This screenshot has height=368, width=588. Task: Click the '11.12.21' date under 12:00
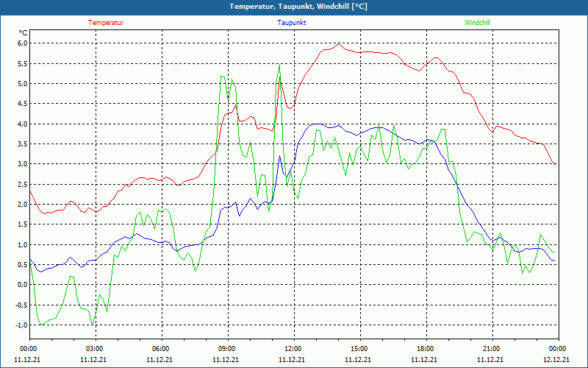292,359
